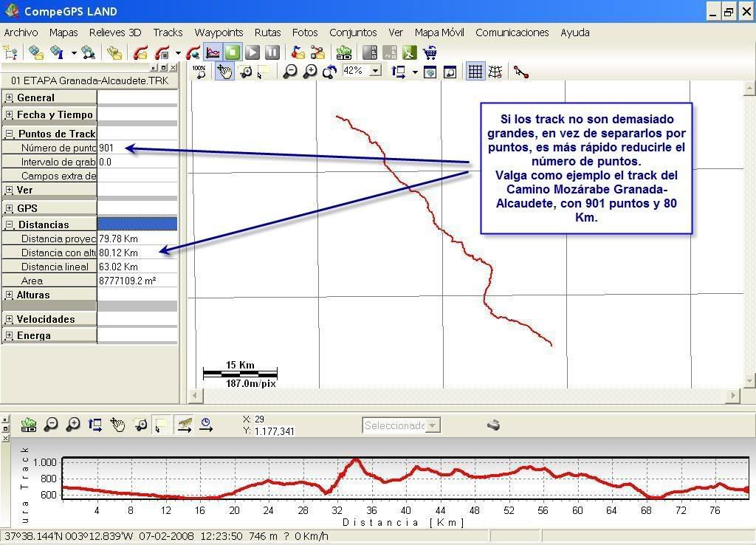Toggle the time axis mode in the graph toolbar
This screenshot has width=756, height=545.
(x=206, y=425)
